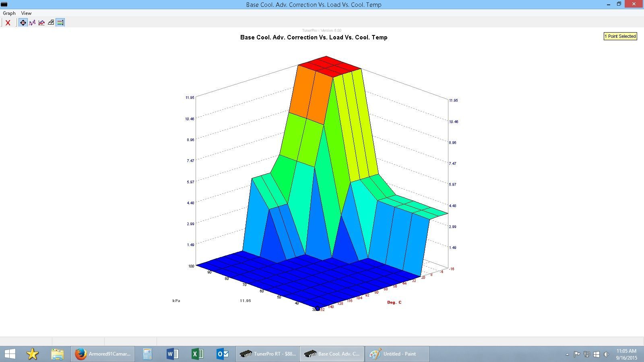
Task: Click the volume speaker tray icon
Action: 606,354
